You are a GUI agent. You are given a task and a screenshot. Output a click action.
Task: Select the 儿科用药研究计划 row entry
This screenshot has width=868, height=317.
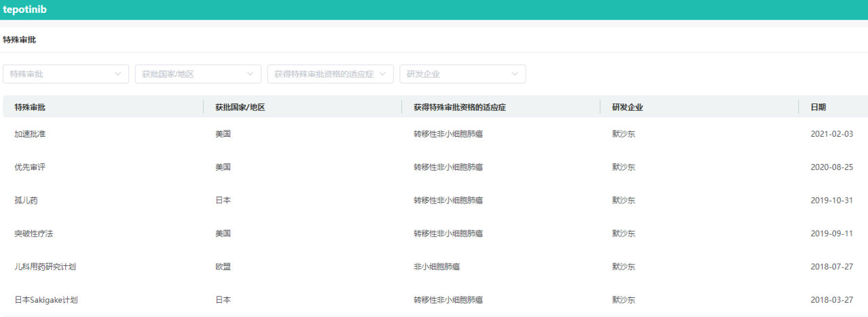pyautogui.click(x=46, y=267)
